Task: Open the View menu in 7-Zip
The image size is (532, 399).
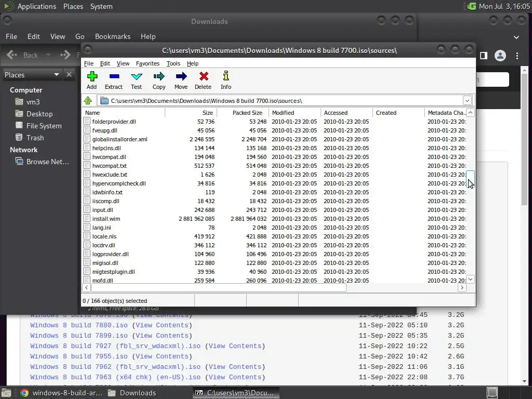Action: [123, 63]
